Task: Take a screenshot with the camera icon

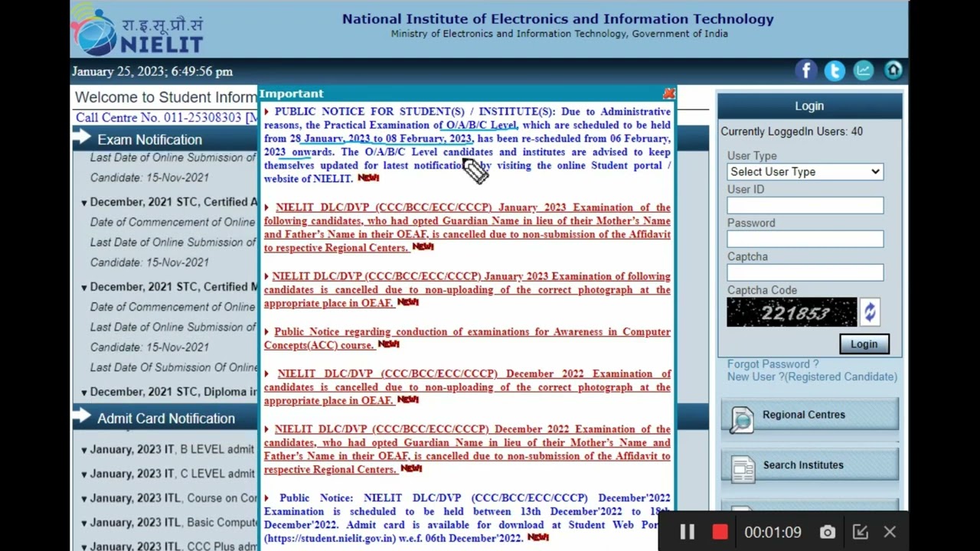Action: click(828, 532)
